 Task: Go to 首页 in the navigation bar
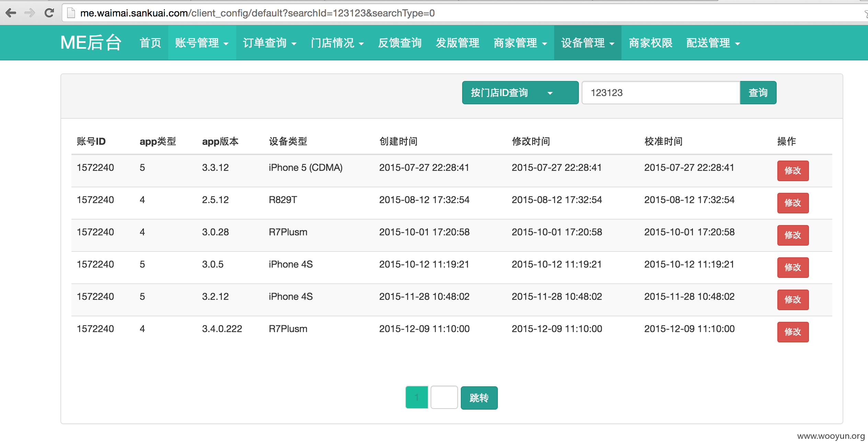pos(150,43)
